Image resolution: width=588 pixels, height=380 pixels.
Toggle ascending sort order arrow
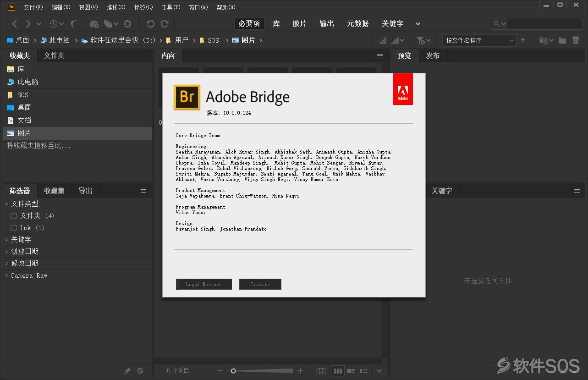523,40
